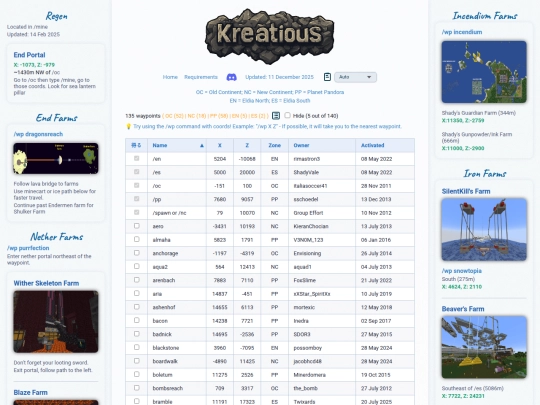Click the badnick waypoint name cell
Viewport: 540px width, 405px height.
tap(177, 334)
